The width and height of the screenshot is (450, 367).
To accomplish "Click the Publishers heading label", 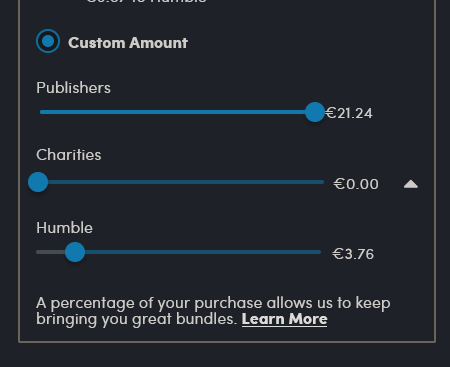I will click(73, 88).
